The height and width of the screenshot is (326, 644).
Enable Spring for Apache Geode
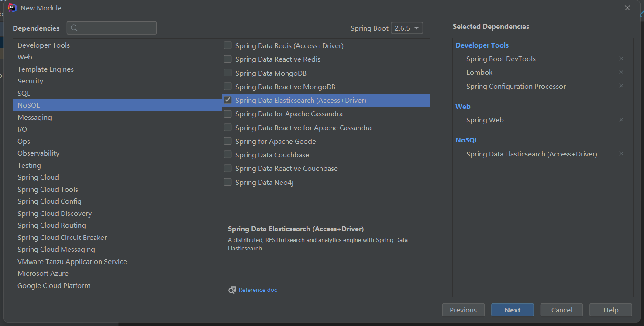[x=228, y=141]
